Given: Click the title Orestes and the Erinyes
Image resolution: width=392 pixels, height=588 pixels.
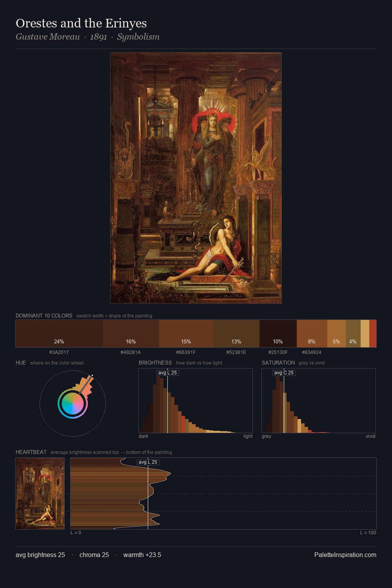Looking at the screenshot, I should 81,23.
